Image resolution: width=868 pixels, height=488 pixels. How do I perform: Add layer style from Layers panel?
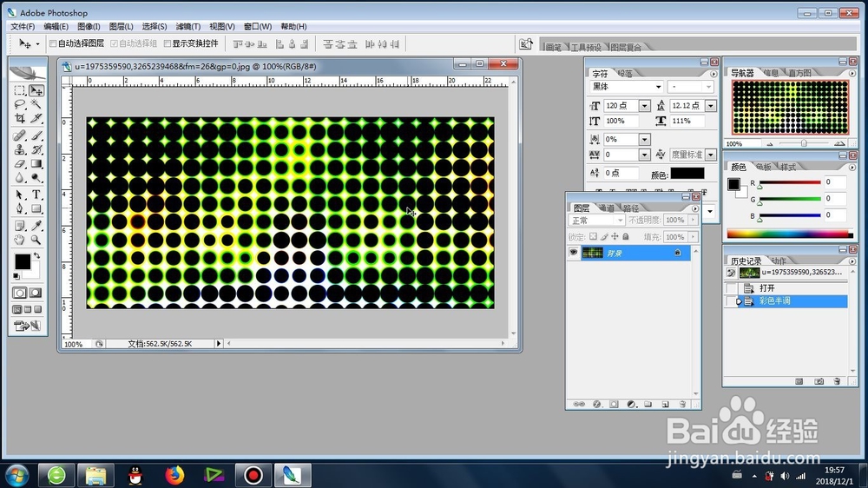coord(597,405)
